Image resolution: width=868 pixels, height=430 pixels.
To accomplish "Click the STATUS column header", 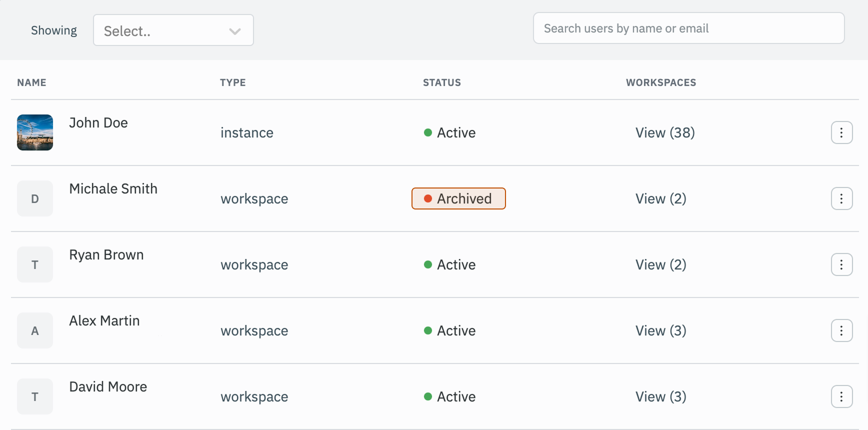I will pyautogui.click(x=442, y=82).
